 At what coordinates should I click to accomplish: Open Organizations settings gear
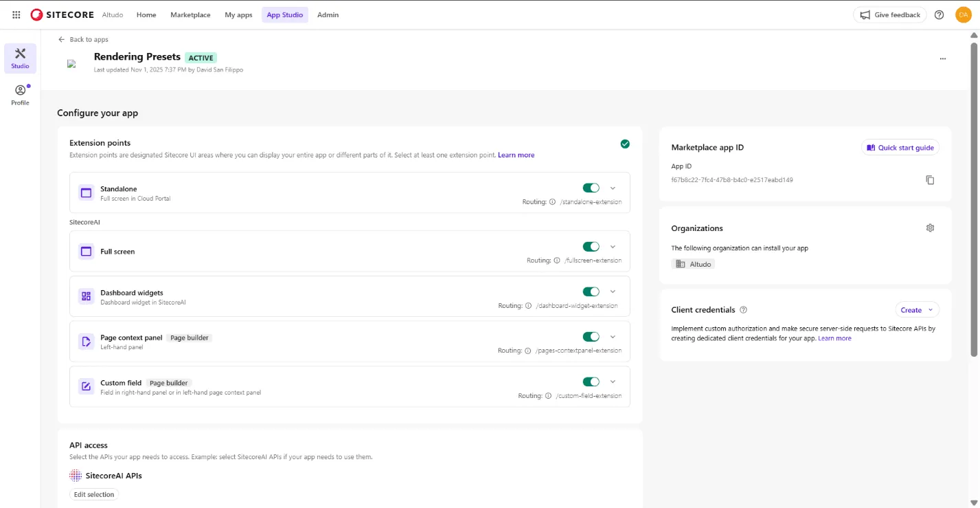point(930,228)
